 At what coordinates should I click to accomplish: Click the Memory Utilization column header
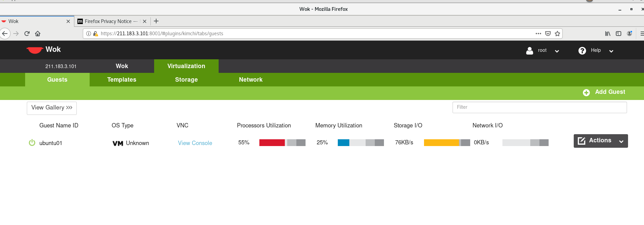[339, 125]
